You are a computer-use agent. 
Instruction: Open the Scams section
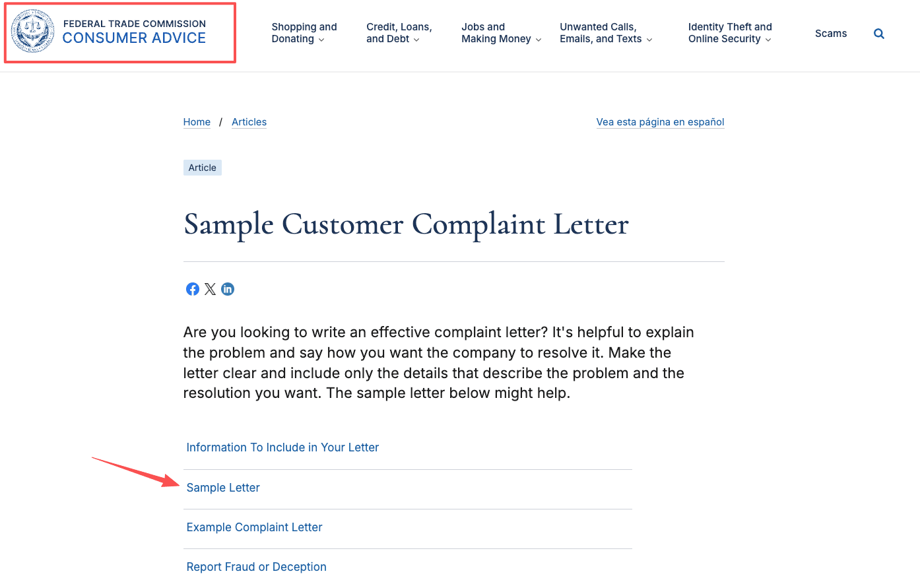pyautogui.click(x=831, y=33)
